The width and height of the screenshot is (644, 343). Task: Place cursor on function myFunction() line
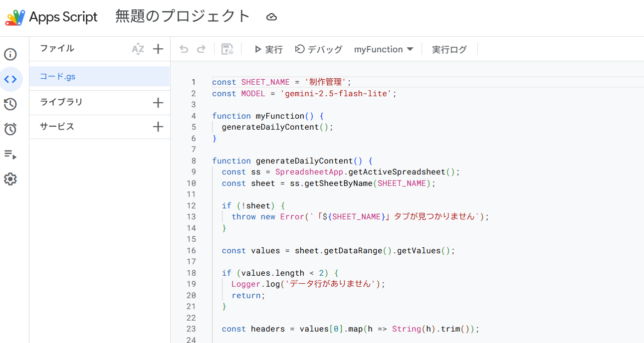[268, 116]
